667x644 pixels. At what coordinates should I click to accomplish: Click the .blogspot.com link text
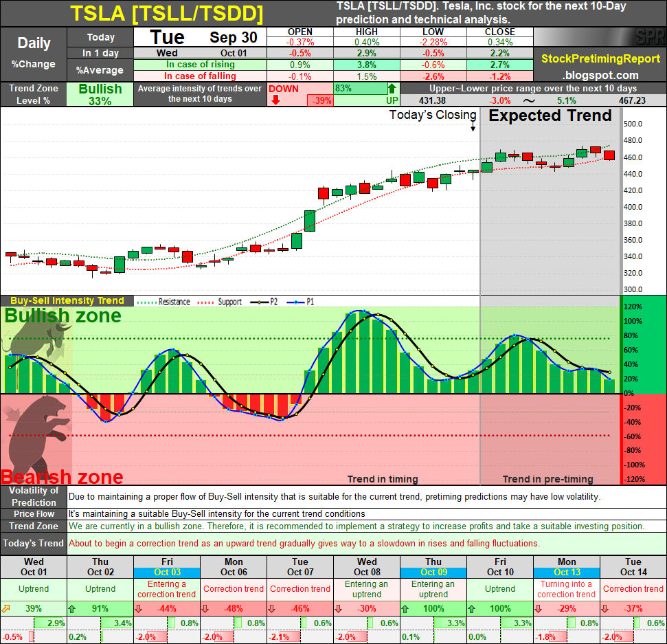pos(600,76)
